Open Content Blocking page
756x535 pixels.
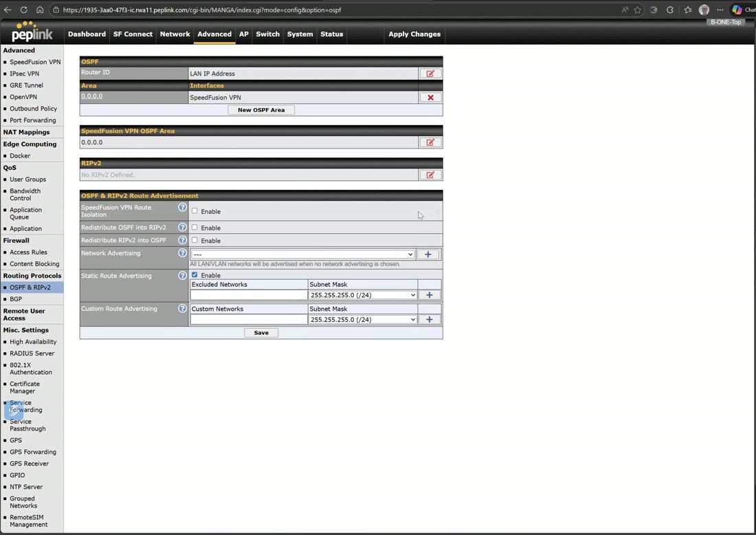tap(35, 264)
